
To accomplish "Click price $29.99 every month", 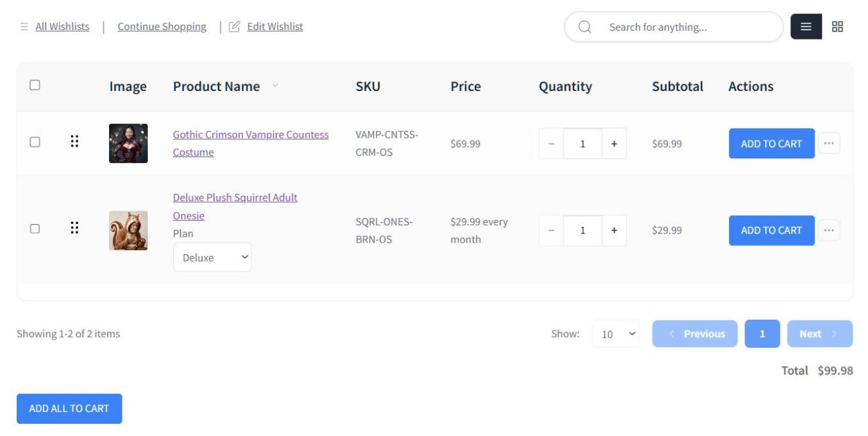I will pos(479,230).
